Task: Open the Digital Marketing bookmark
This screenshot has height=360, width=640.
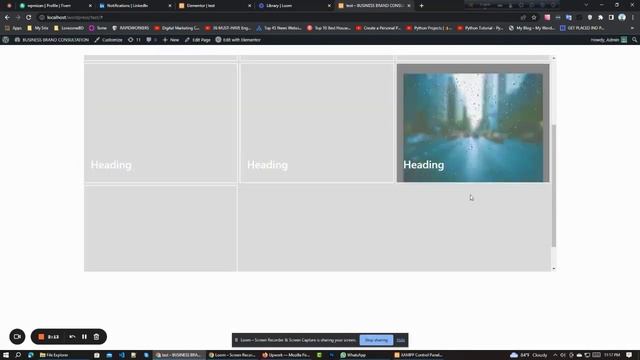Action: [177, 28]
